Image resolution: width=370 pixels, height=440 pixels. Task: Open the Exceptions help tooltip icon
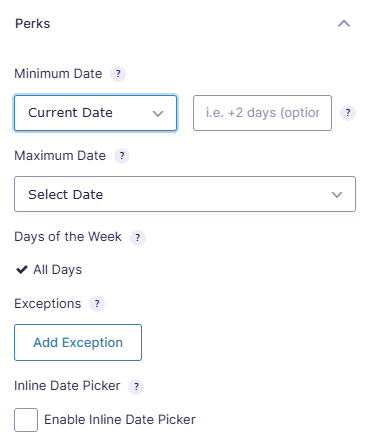[97, 304]
